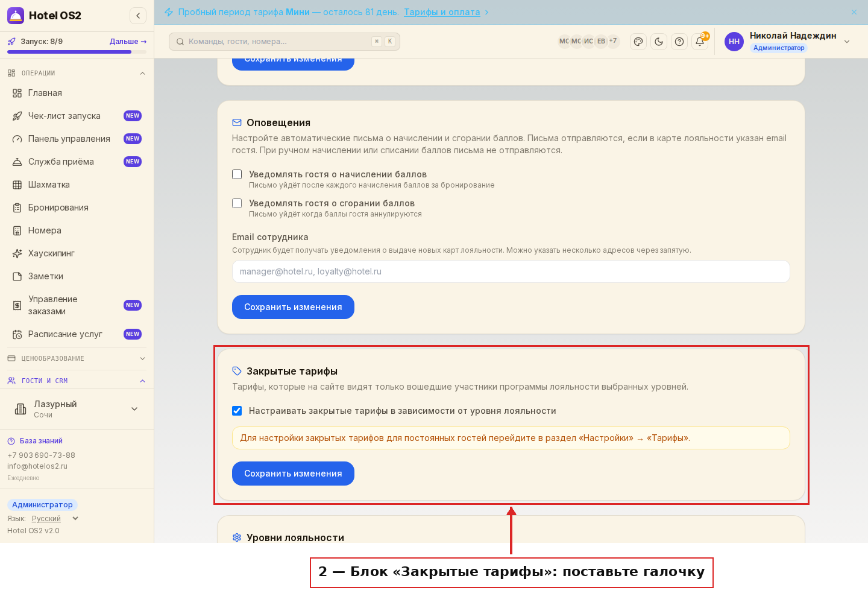Open help via the question mark icon

point(679,42)
